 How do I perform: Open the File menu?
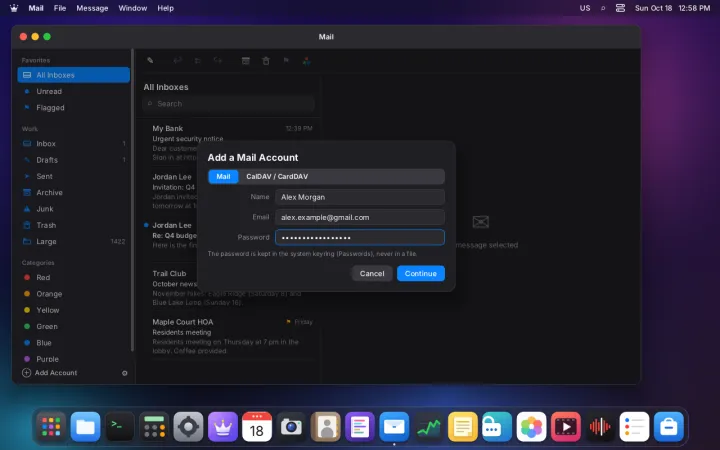pyautogui.click(x=60, y=8)
